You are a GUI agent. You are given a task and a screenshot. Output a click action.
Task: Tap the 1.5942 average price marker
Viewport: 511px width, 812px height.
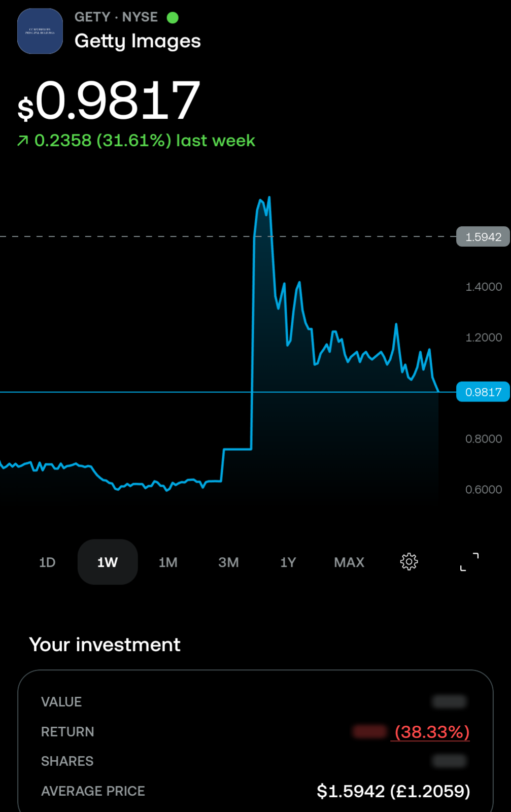pyautogui.click(x=483, y=237)
